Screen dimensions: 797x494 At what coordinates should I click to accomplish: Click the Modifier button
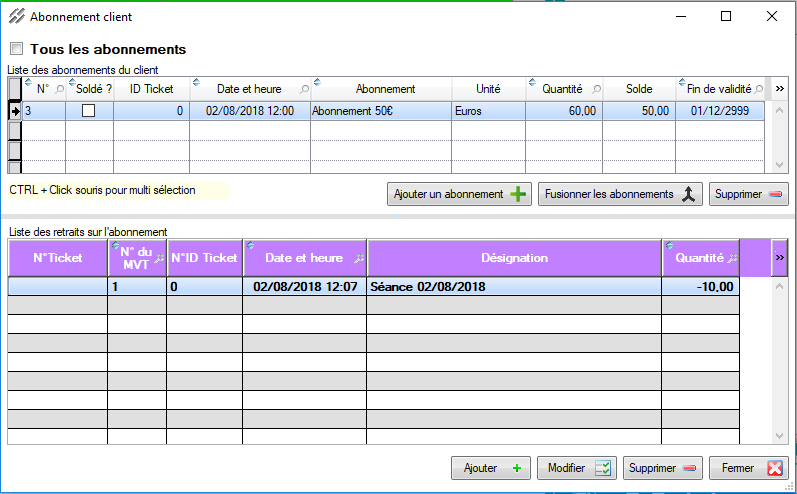[x=577, y=468]
